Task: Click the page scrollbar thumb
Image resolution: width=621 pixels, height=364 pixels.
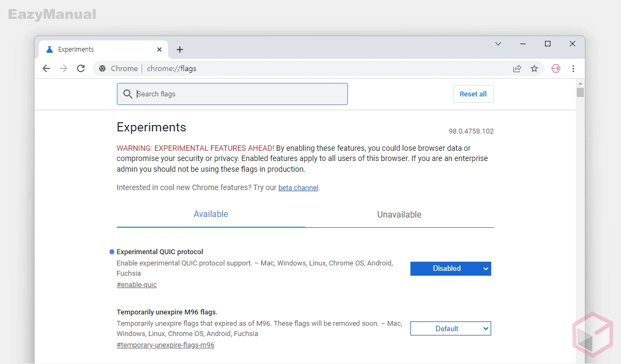Action: (x=580, y=92)
